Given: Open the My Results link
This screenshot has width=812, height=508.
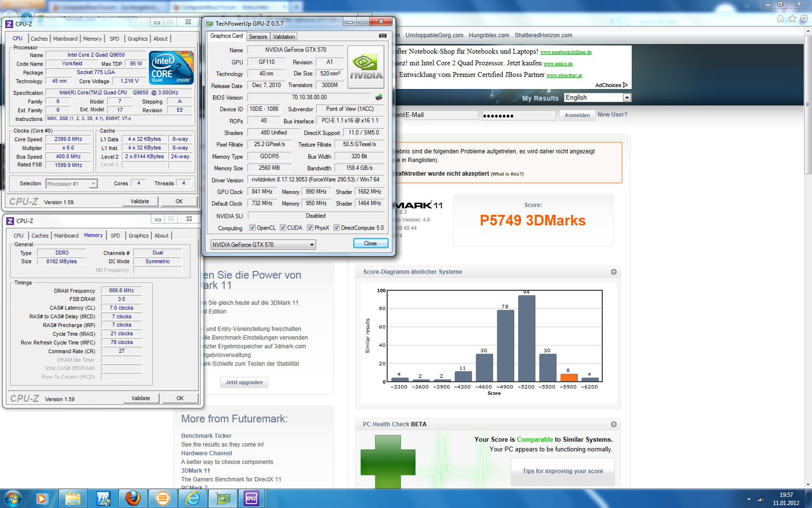Looking at the screenshot, I should point(540,98).
